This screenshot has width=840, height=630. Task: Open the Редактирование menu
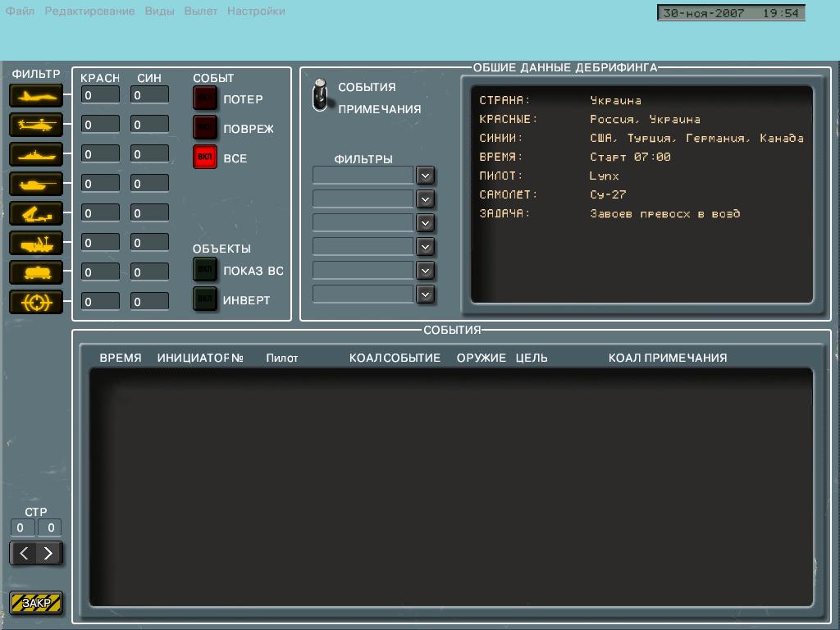[89, 11]
